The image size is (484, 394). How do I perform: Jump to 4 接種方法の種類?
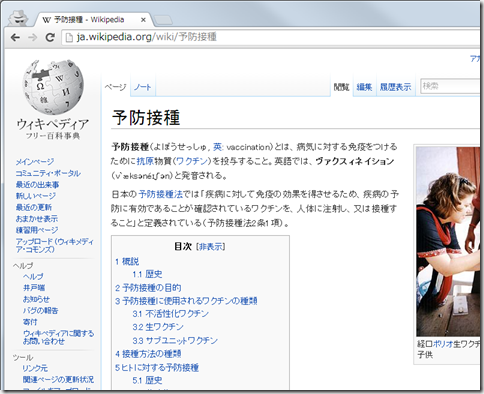[x=148, y=354]
